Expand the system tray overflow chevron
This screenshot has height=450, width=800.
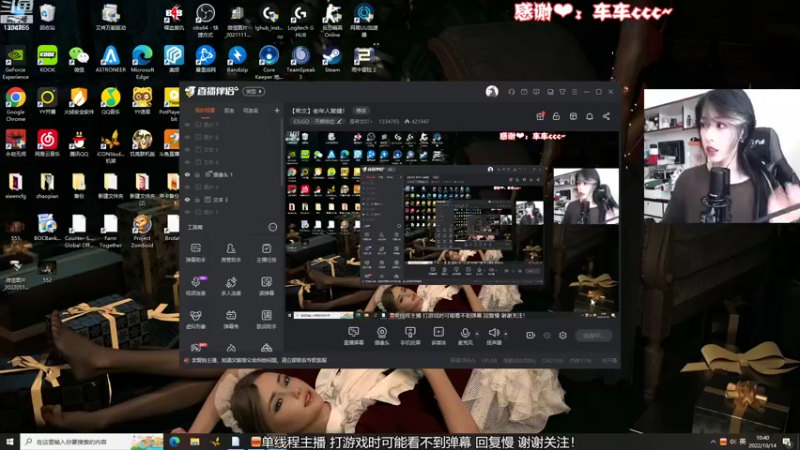(713, 441)
